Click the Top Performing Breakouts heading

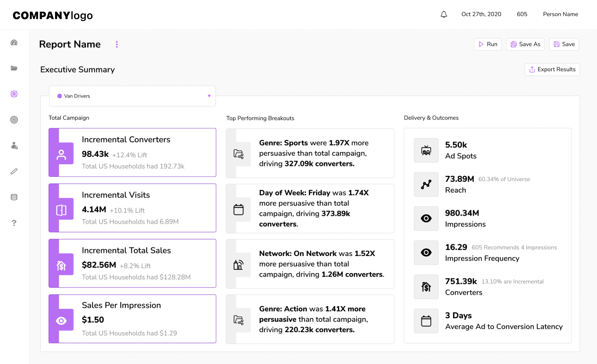point(260,118)
